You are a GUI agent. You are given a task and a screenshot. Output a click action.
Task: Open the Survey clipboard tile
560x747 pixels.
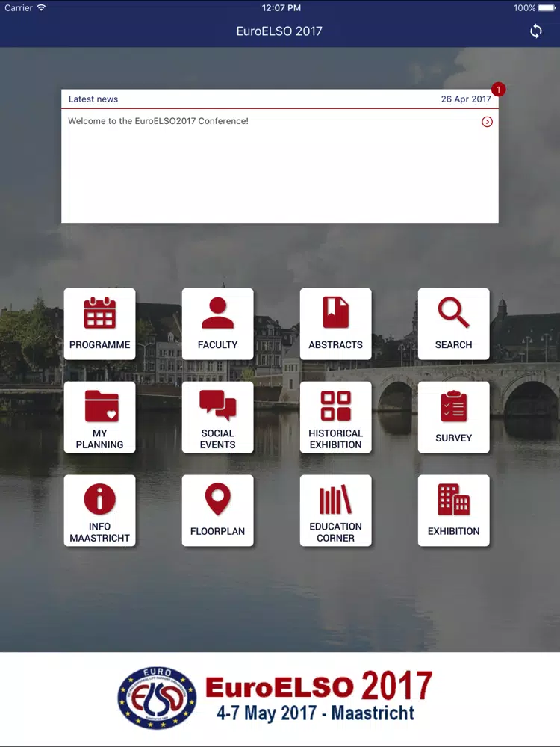(x=454, y=418)
